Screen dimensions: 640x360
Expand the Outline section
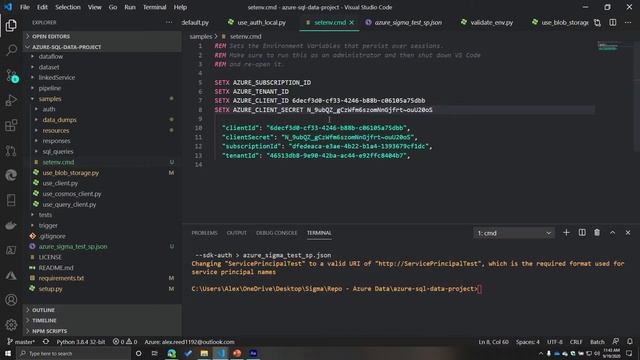pos(102,310)
